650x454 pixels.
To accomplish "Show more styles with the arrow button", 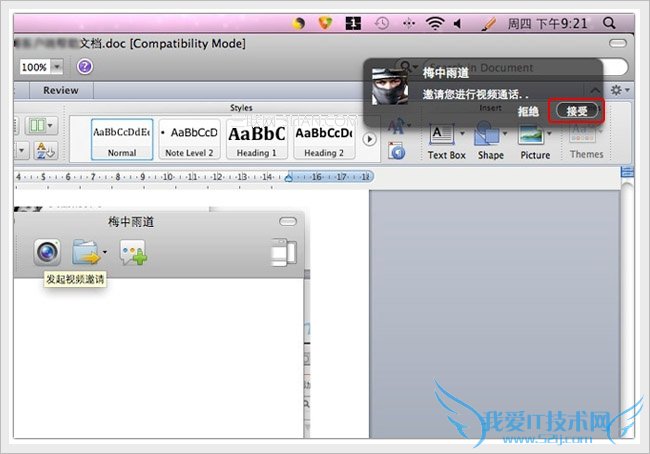I will (369, 139).
